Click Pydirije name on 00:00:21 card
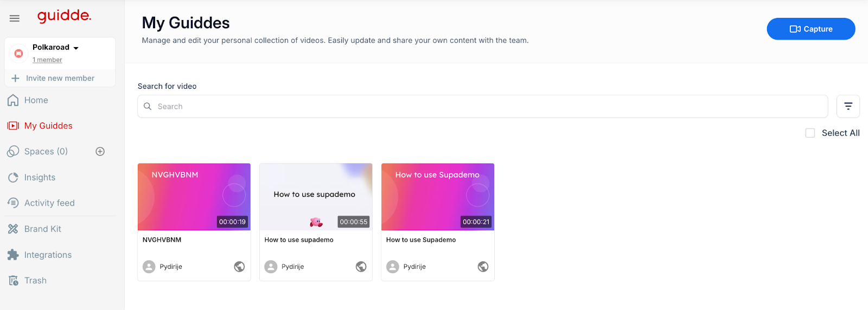 coord(414,267)
